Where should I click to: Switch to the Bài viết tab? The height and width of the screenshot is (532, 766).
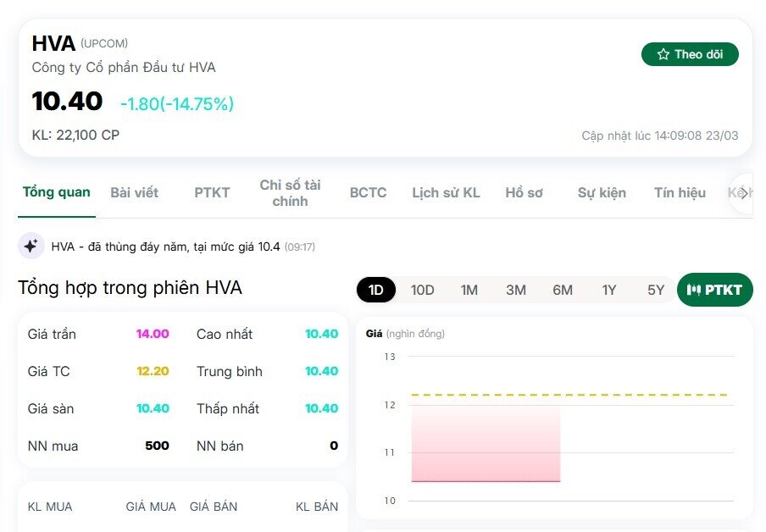[133, 192]
